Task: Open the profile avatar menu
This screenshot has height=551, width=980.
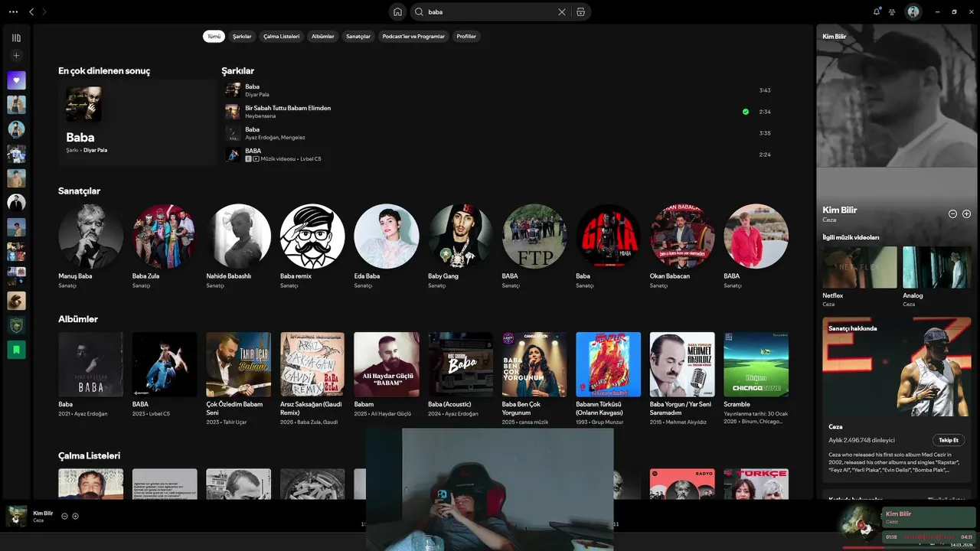Action: (913, 11)
